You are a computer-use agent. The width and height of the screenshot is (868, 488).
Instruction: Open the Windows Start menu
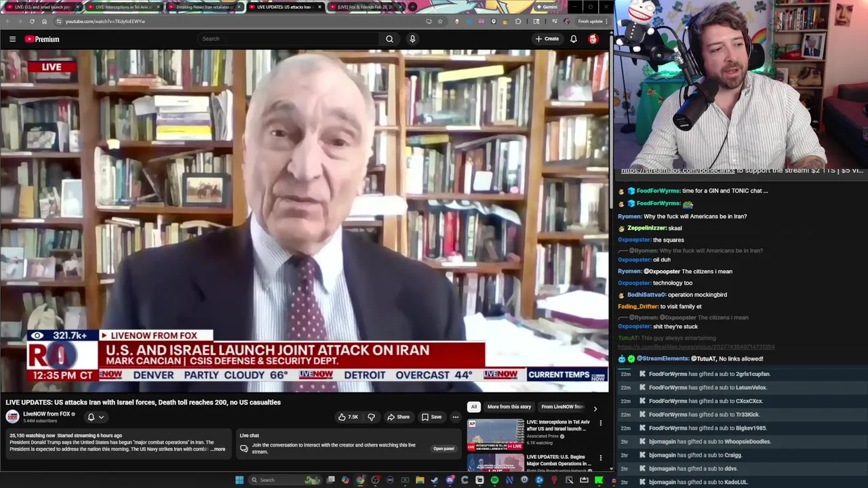(x=239, y=480)
